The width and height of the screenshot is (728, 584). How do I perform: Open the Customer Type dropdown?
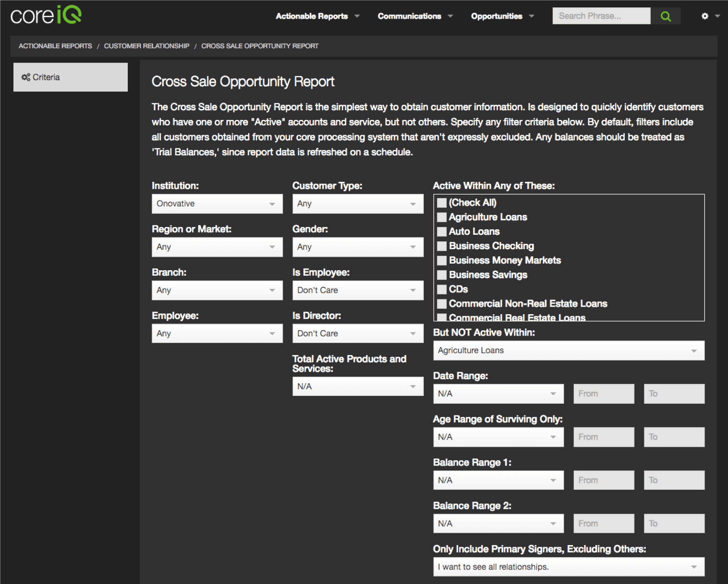(x=358, y=204)
